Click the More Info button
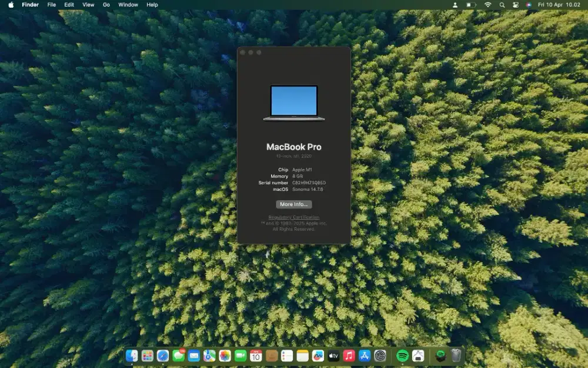 [x=293, y=204]
